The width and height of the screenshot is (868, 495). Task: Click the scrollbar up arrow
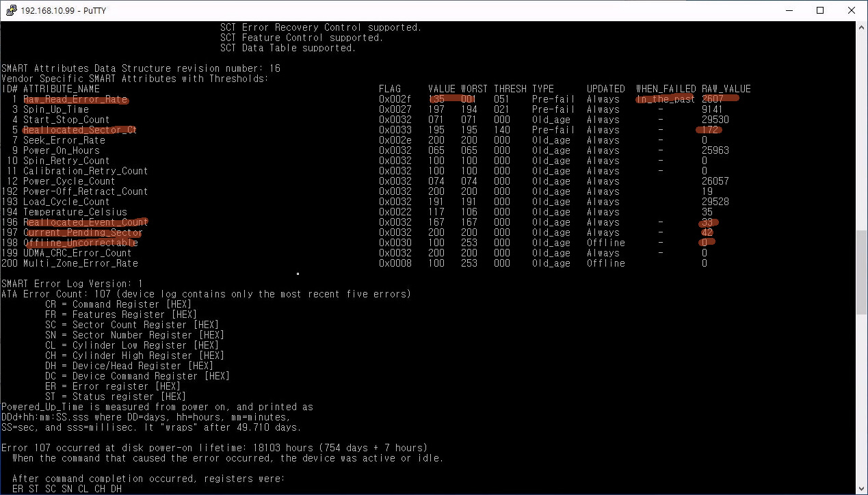click(x=861, y=27)
